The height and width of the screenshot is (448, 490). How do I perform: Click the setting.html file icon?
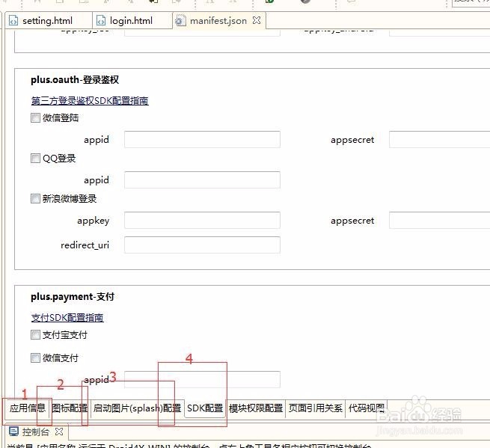[x=13, y=21]
